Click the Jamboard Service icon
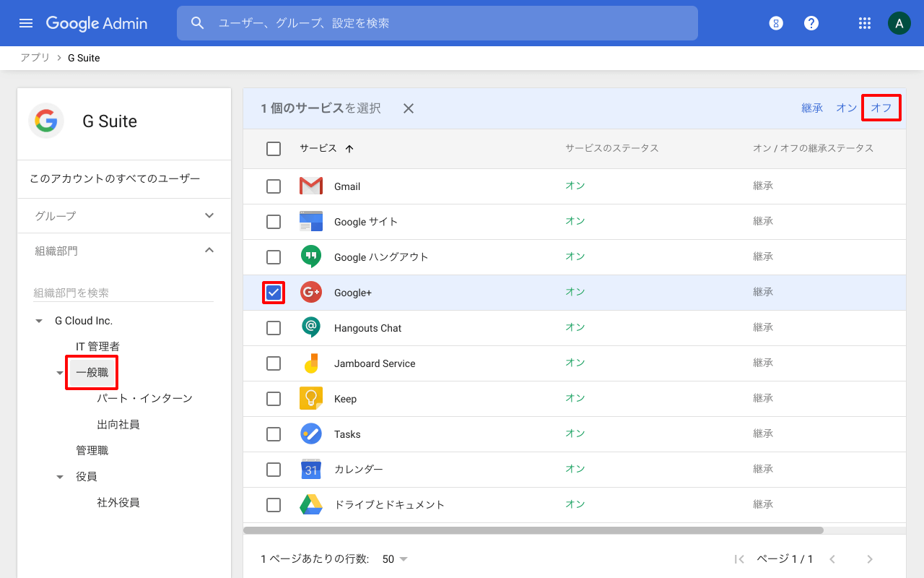Viewport: 924px width, 578px height. [x=311, y=363]
